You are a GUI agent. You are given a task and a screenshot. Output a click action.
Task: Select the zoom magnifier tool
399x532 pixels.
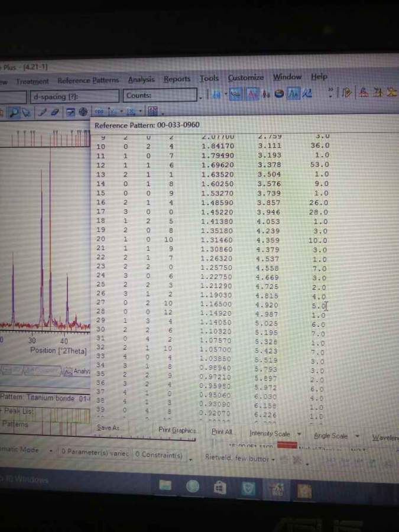point(14,112)
